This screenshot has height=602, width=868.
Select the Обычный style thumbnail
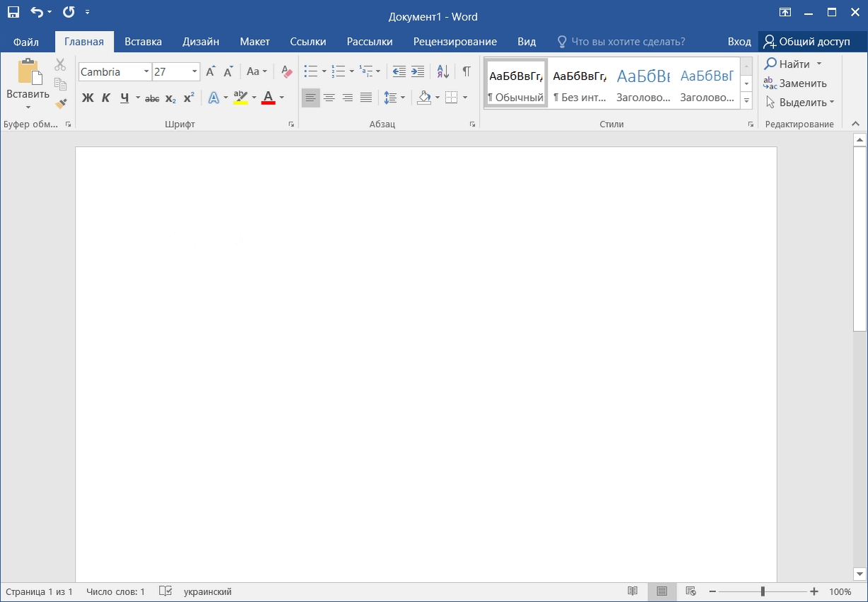click(x=515, y=83)
